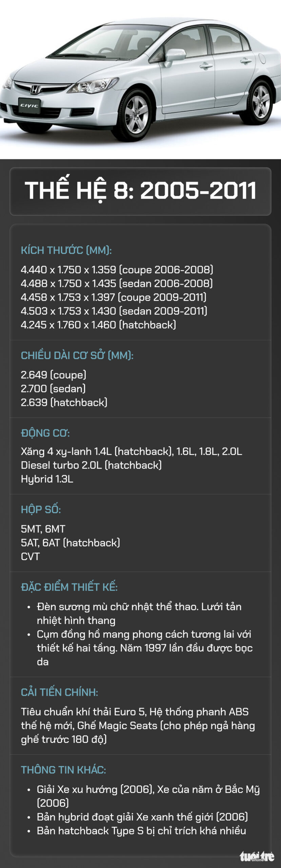Click the car's side mirror
Viewport: 281px width, 868px height.
pos(175,55)
